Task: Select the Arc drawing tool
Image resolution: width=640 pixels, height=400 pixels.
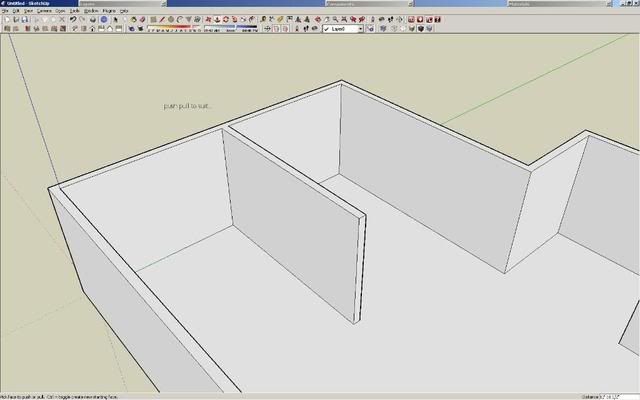Action: (180, 20)
